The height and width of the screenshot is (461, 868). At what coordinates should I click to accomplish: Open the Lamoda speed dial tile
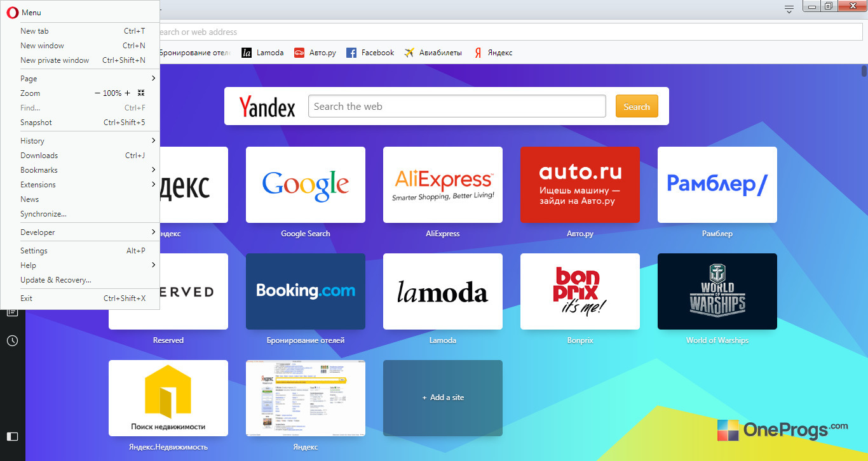443,291
